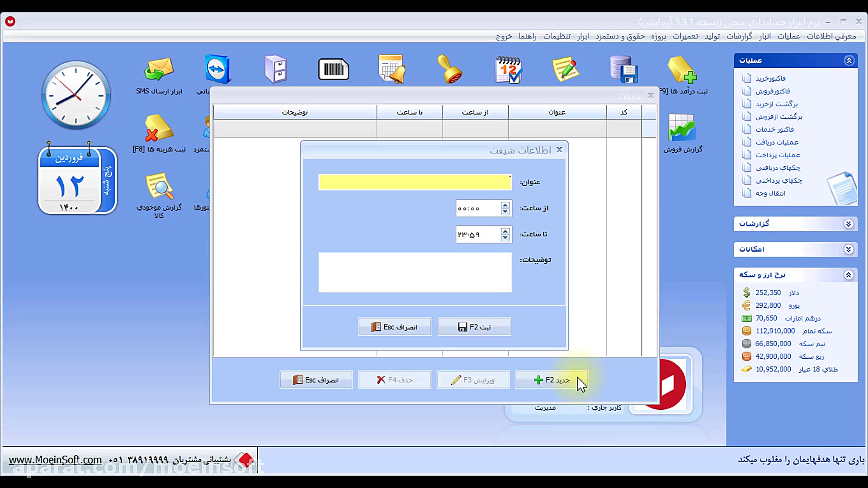Collapse the Operations panel chevron
Screen dimensions: 868x488
point(849,61)
